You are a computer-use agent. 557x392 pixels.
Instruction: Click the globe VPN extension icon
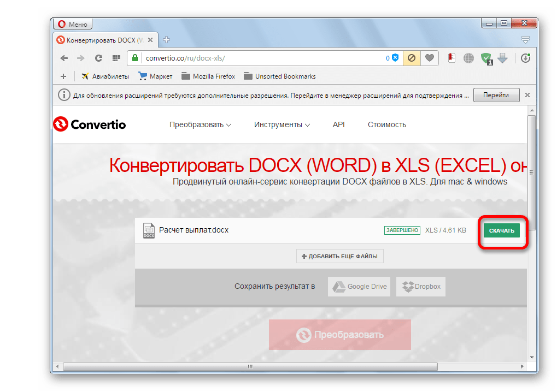click(x=468, y=58)
